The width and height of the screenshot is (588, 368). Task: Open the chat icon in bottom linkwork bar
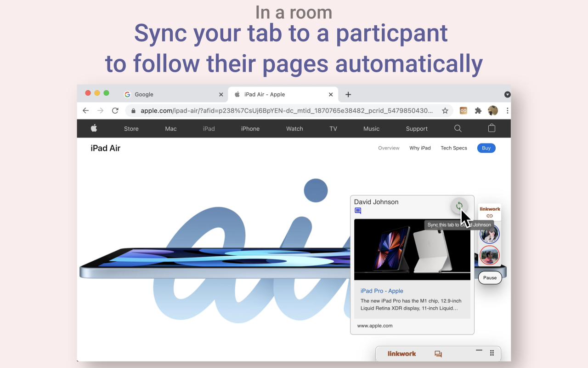[x=438, y=354]
